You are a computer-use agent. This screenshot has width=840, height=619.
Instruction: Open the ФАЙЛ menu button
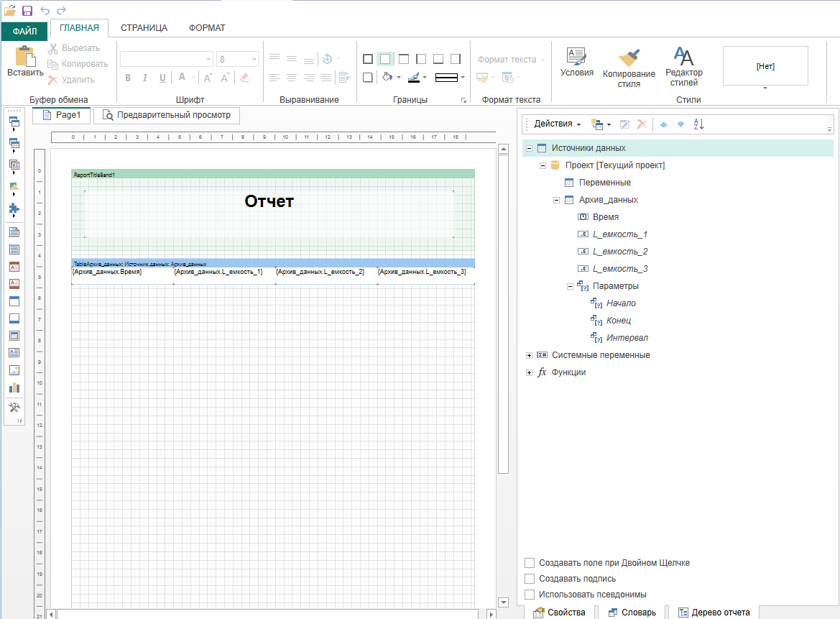click(24, 30)
